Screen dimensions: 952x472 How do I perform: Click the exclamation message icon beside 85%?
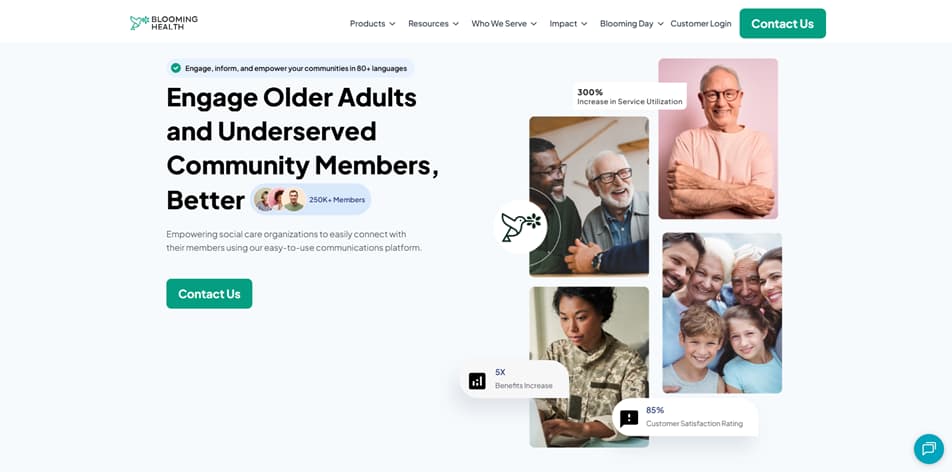629,418
